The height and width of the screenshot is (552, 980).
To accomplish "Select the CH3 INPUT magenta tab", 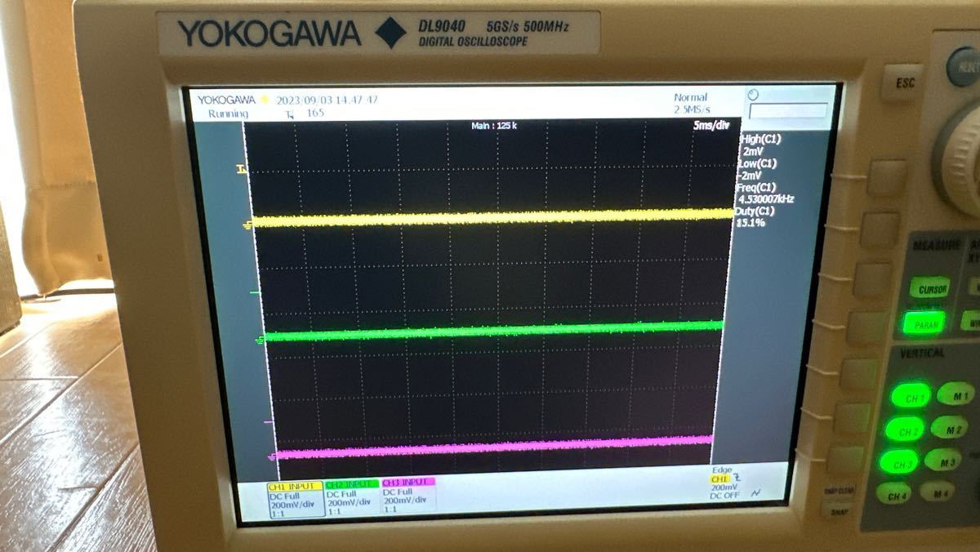I will 408,483.
